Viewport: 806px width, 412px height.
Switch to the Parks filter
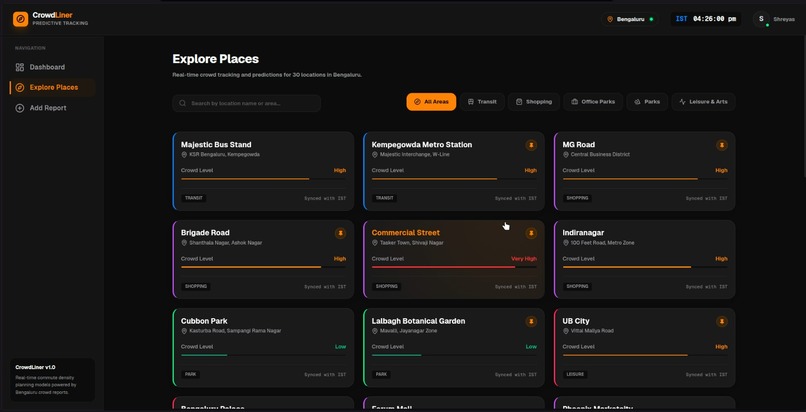647,102
